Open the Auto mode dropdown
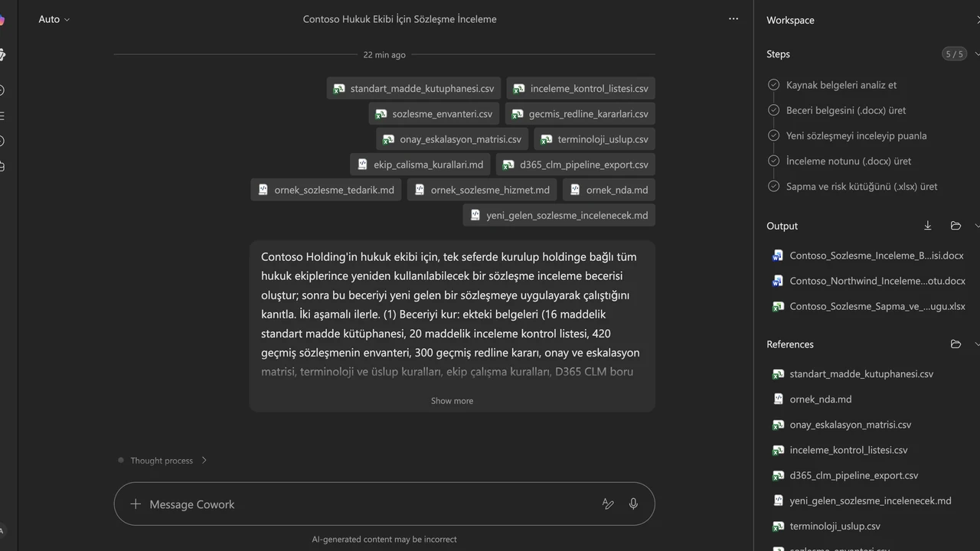 54,19
